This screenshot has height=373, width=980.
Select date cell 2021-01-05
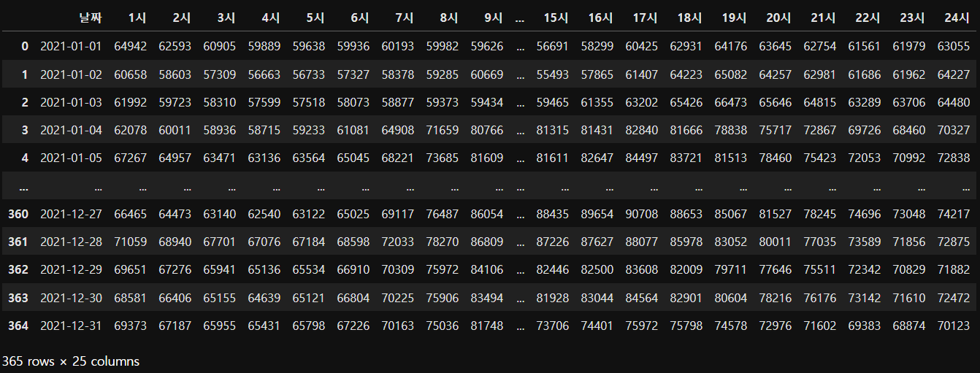[x=72, y=158]
